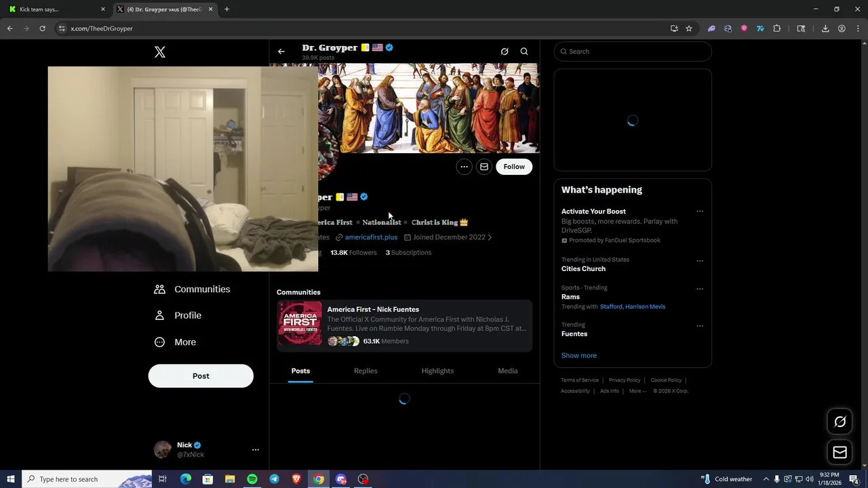Open Grok icon in profile header

(505, 52)
